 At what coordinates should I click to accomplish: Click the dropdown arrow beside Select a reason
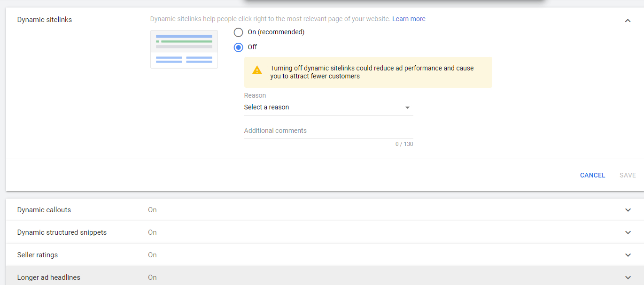[407, 107]
